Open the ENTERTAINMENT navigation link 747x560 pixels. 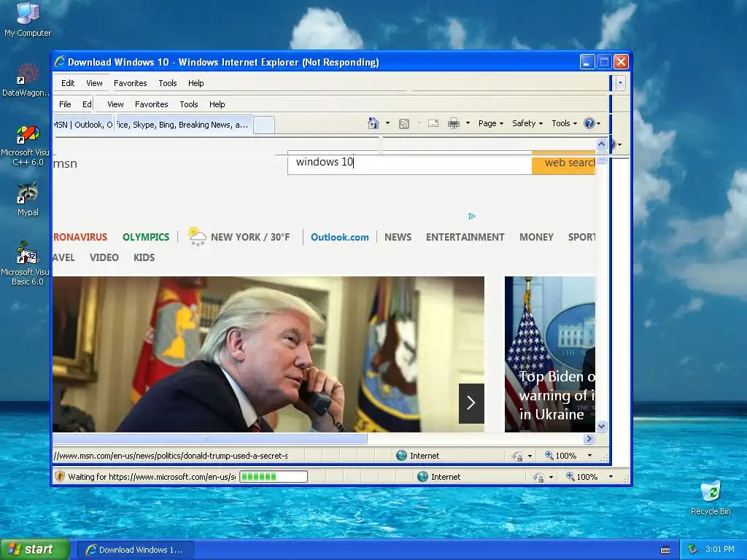click(465, 237)
